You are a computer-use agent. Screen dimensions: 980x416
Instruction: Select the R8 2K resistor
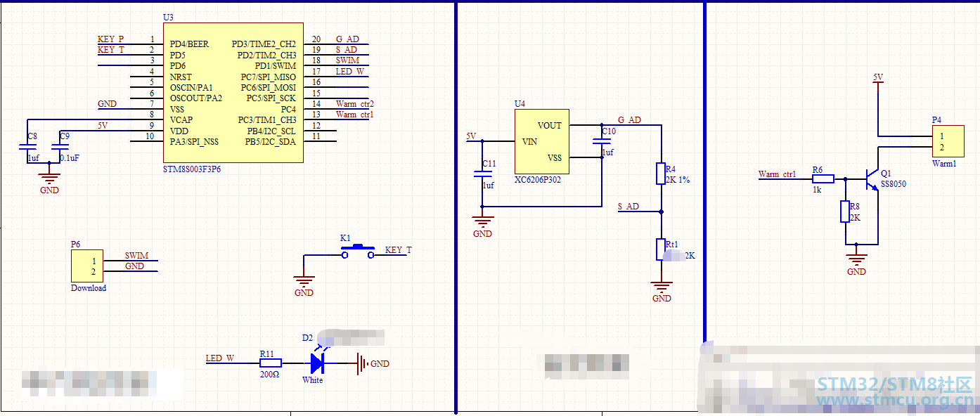point(845,212)
